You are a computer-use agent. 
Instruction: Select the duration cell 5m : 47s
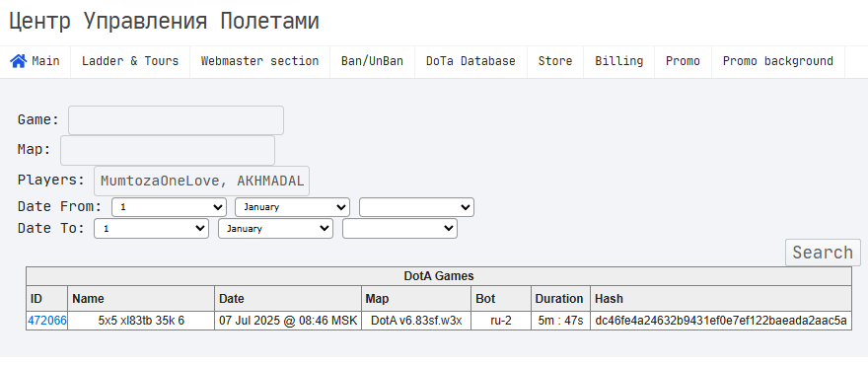(560, 321)
